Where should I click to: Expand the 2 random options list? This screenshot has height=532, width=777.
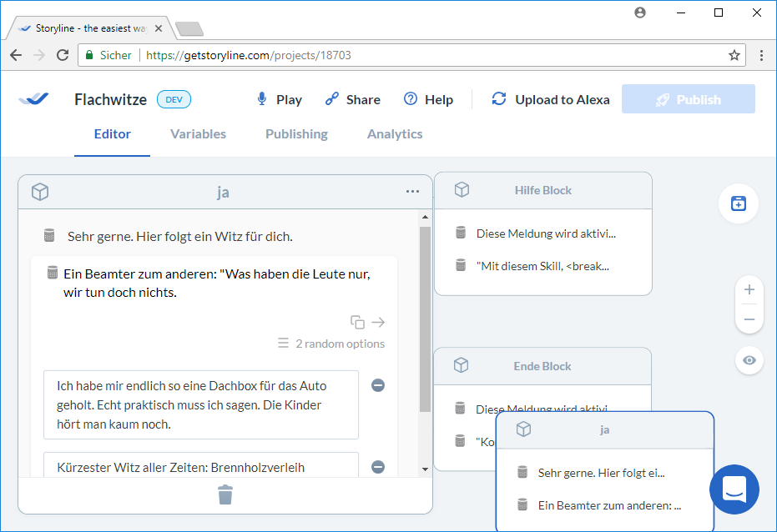(x=331, y=344)
